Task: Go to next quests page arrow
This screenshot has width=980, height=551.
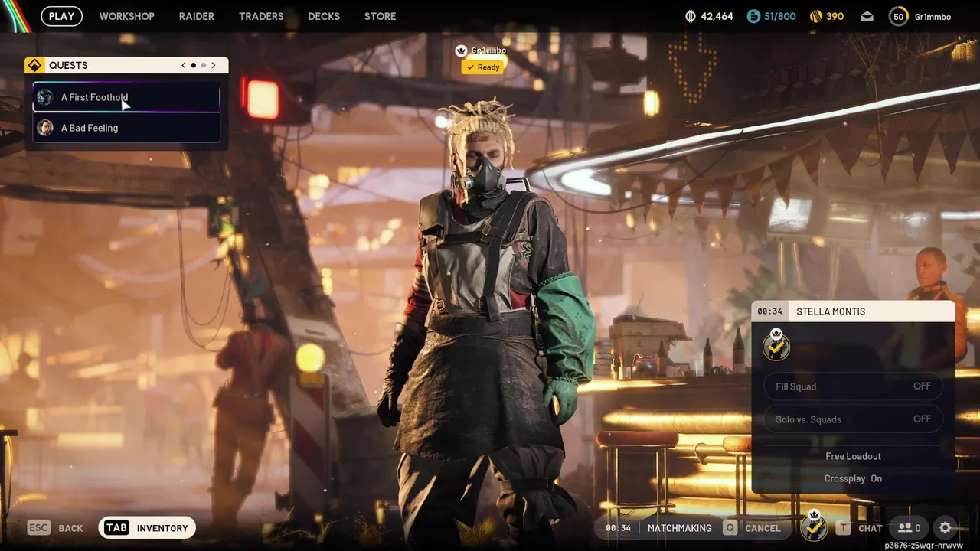Action: coord(214,66)
